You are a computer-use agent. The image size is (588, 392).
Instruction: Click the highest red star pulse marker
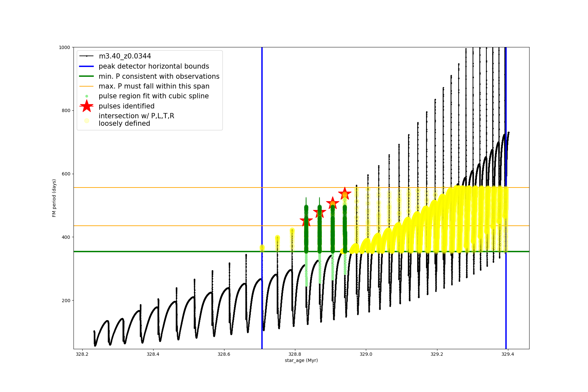(x=345, y=193)
